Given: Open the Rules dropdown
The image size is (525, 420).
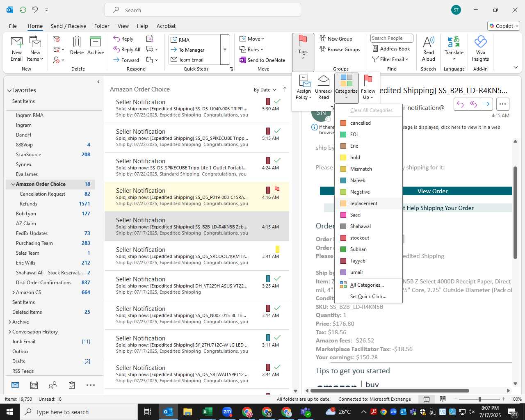Looking at the screenshot, I should 252,50.
